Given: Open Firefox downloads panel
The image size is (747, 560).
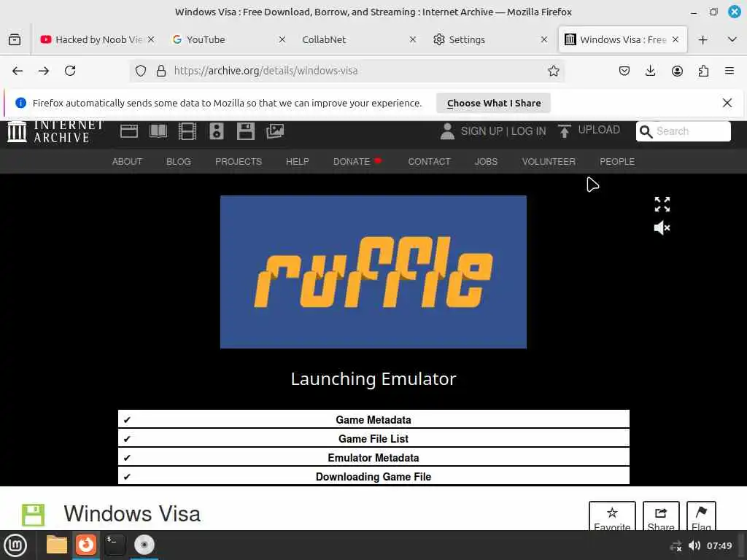Looking at the screenshot, I should (650, 71).
